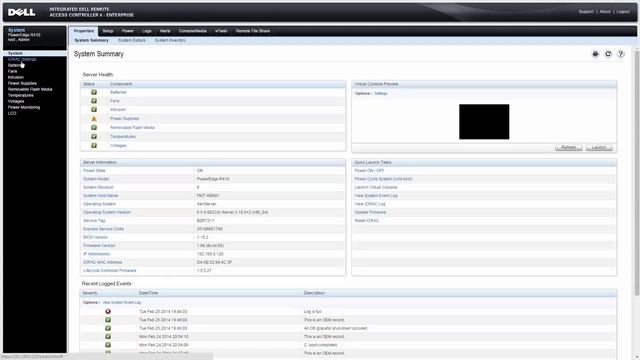Open LCD in the left sidebar
The height and width of the screenshot is (360, 640).
coord(12,113)
